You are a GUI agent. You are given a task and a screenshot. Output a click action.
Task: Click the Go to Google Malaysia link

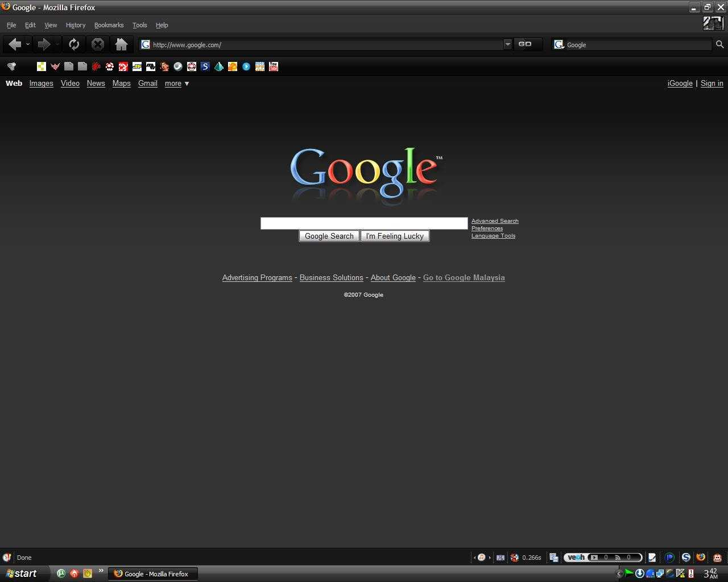coord(464,278)
